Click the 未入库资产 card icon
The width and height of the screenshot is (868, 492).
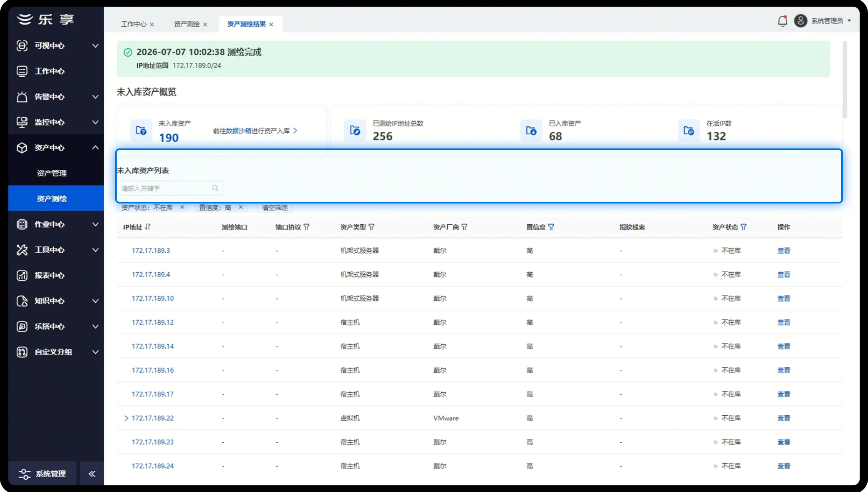pyautogui.click(x=141, y=131)
